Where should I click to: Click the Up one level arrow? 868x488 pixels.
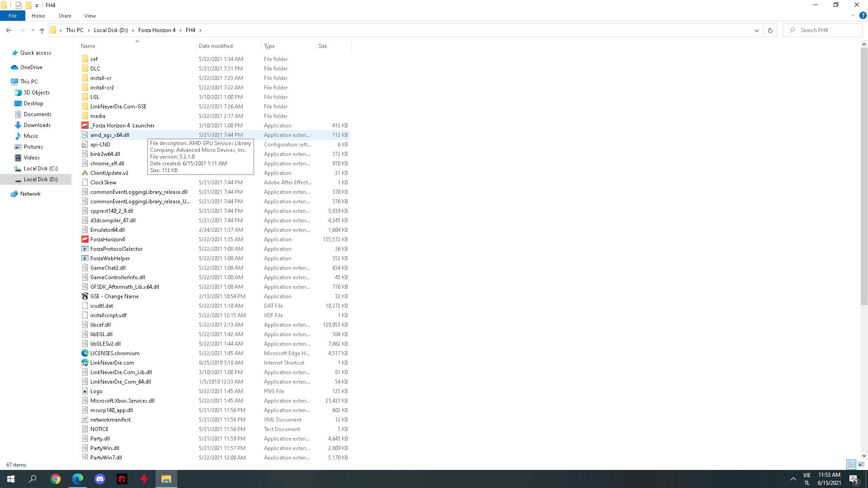click(42, 30)
